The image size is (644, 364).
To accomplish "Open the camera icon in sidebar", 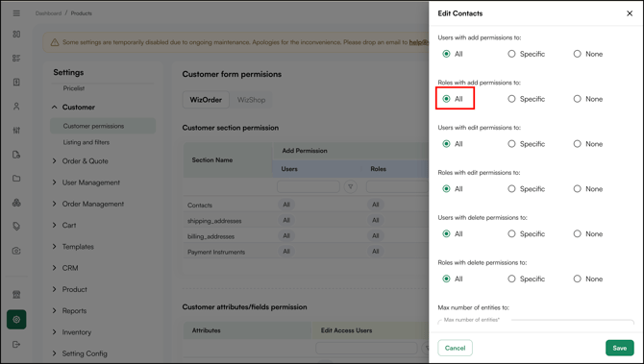I will 16,251.
